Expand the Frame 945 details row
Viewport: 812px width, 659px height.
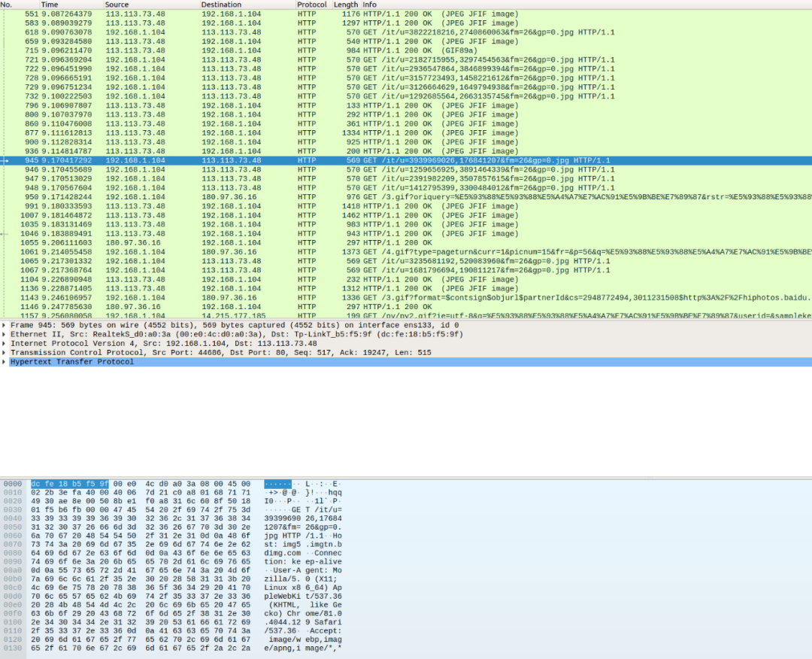click(4, 325)
